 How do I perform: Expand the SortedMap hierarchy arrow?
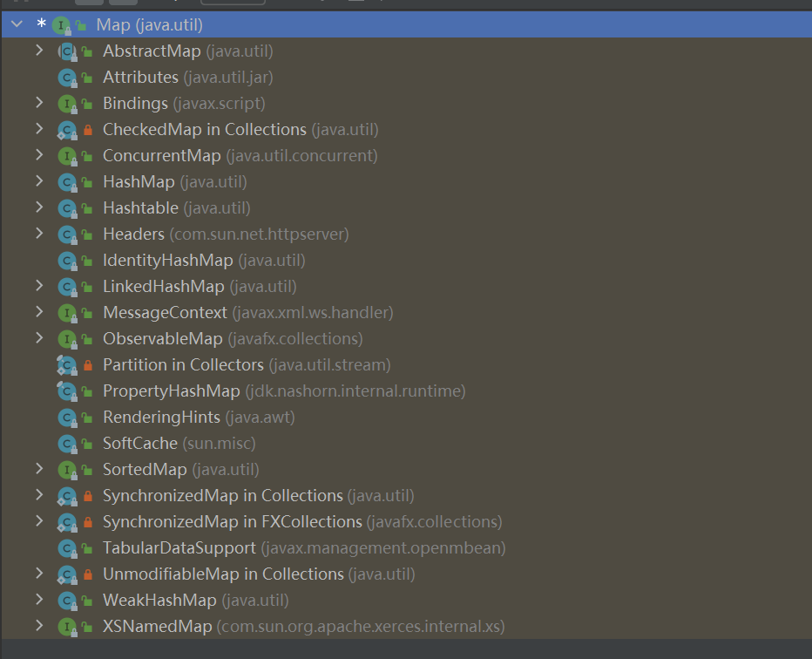(x=38, y=469)
